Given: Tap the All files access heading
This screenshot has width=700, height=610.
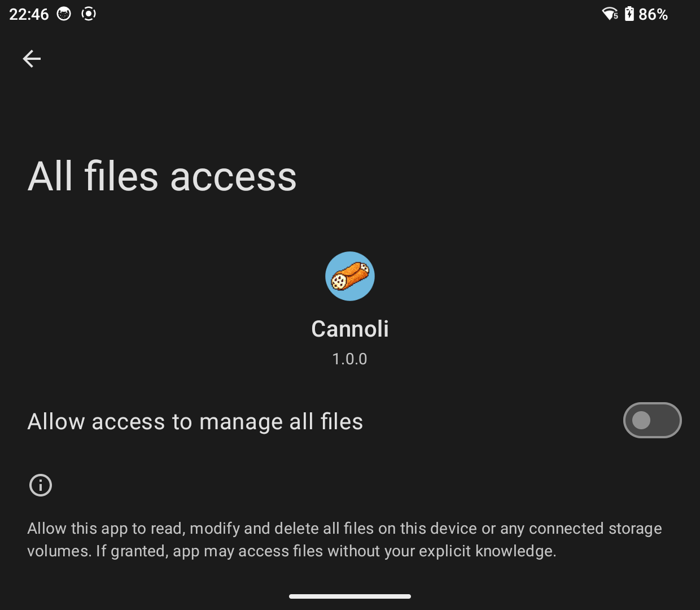Looking at the screenshot, I should (162, 176).
